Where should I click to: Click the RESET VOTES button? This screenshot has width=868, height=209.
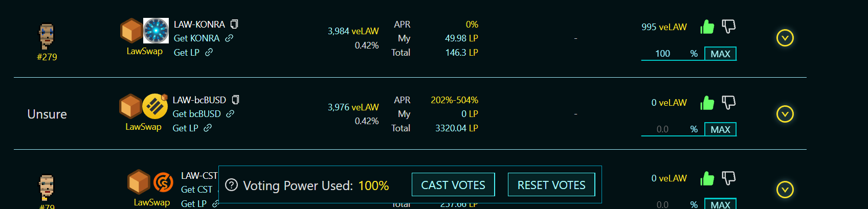(551, 184)
